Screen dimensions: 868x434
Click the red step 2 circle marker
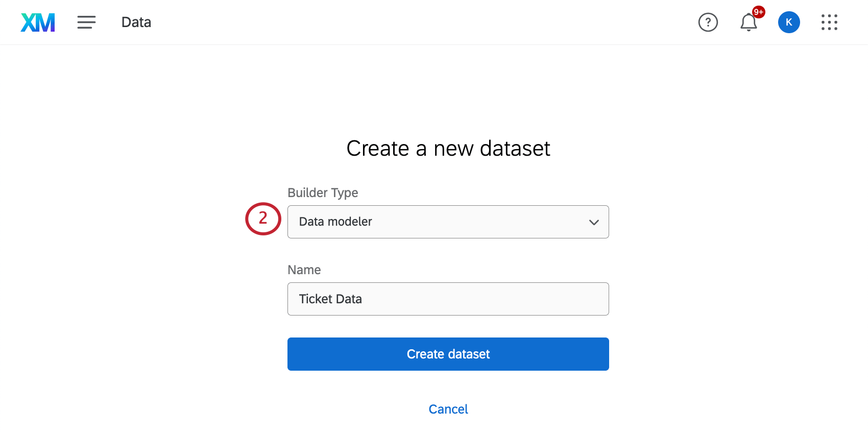(x=263, y=219)
